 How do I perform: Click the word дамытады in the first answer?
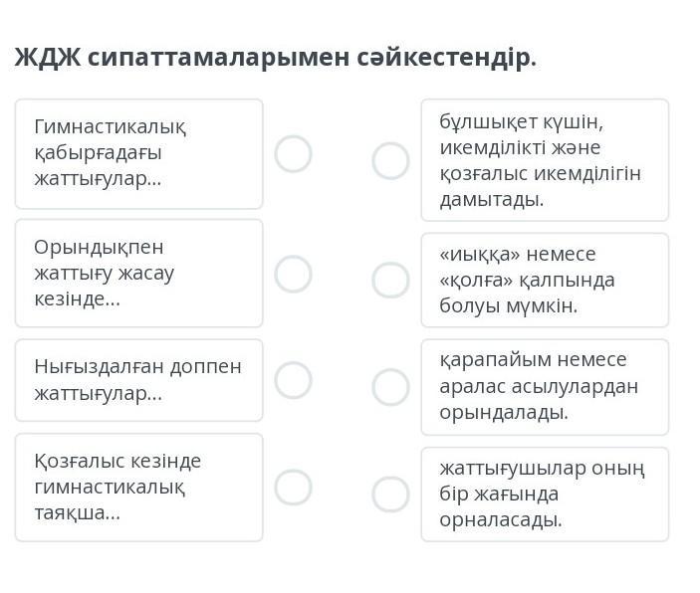pyautogui.click(x=492, y=199)
